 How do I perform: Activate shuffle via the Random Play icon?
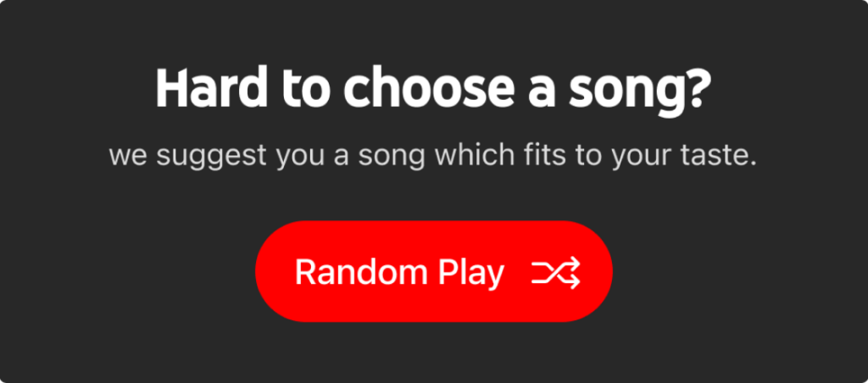pos(556,272)
